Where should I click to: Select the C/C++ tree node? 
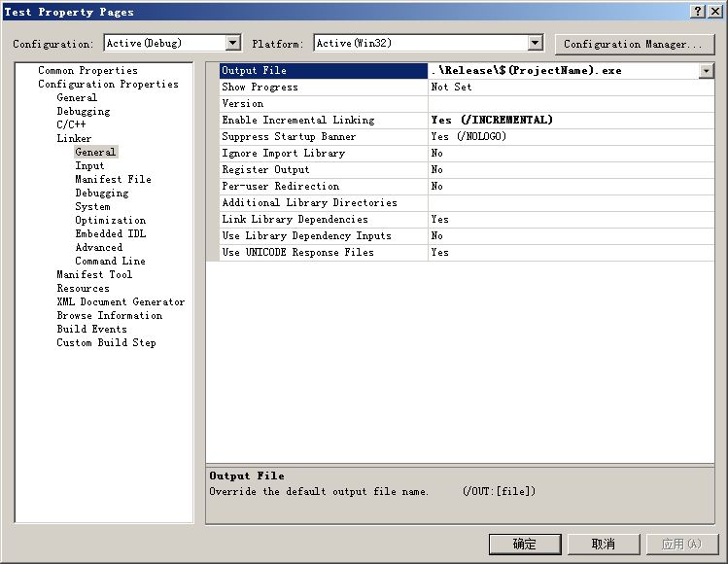pyautogui.click(x=72, y=124)
